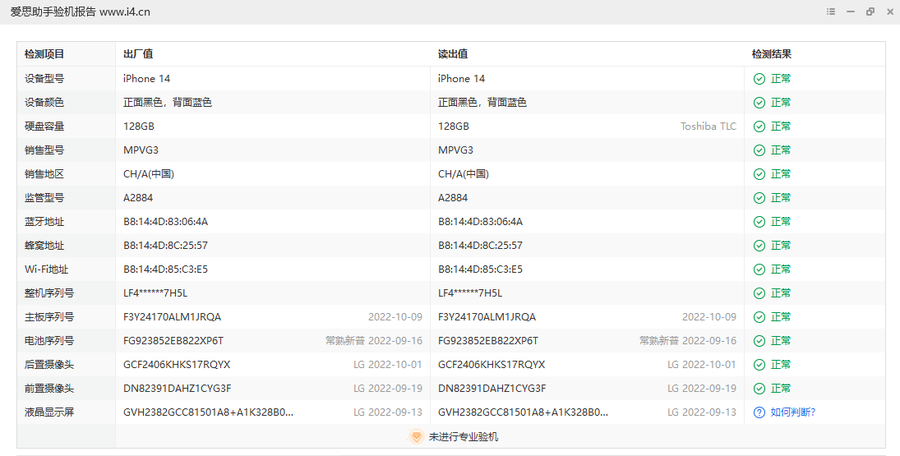Click factory value MPVG3
The image size is (900, 456).
(141, 150)
